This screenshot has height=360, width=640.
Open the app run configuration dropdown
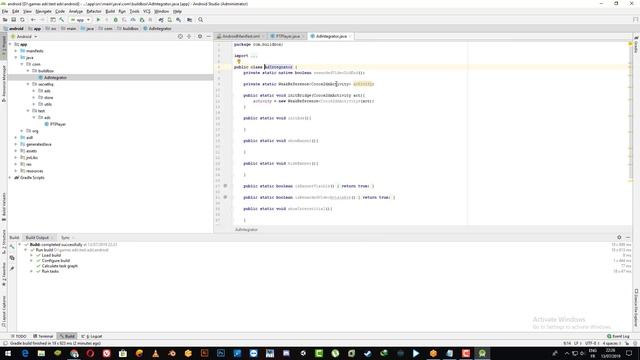[80, 20]
